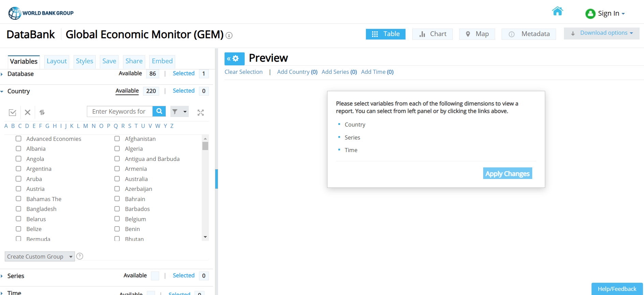Tick the Belgium checkbox

point(117,219)
